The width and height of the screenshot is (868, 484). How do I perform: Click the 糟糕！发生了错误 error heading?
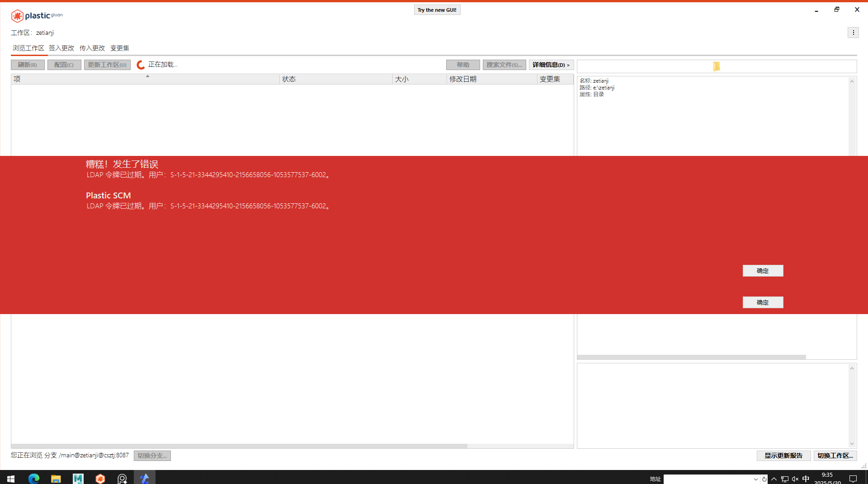point(122,164)
